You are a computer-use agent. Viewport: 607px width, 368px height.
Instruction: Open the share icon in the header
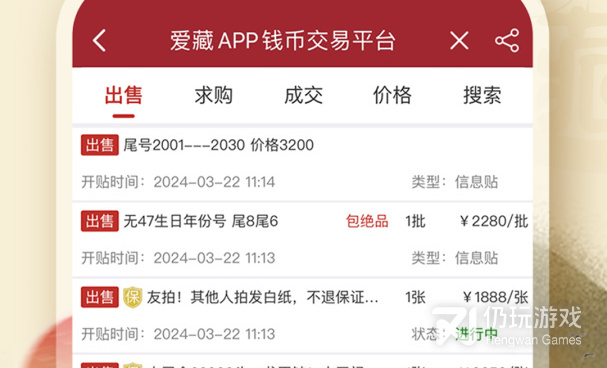coord(507,40)
